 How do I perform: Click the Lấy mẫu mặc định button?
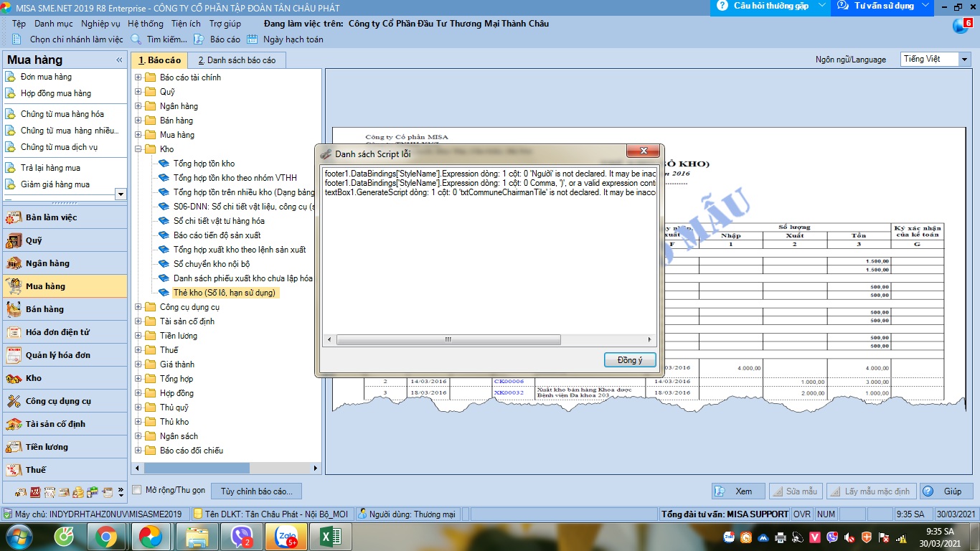pyautogui.click(x=870, y=491)
